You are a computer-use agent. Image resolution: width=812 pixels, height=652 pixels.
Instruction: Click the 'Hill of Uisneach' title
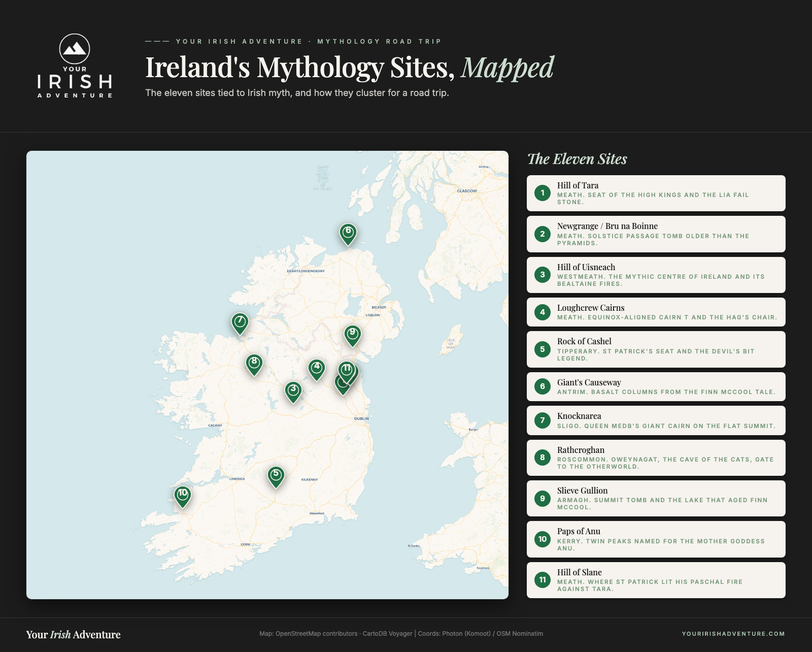tap(586, 267)
